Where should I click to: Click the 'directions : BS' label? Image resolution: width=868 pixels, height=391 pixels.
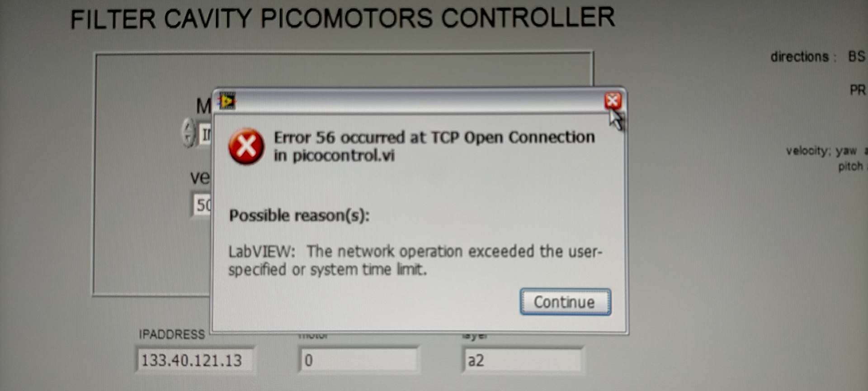tap(817, 57)
